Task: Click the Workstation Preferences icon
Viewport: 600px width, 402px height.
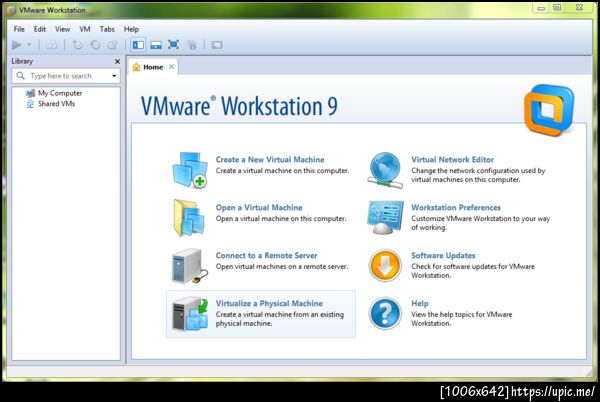Action: tap(385, 217)
